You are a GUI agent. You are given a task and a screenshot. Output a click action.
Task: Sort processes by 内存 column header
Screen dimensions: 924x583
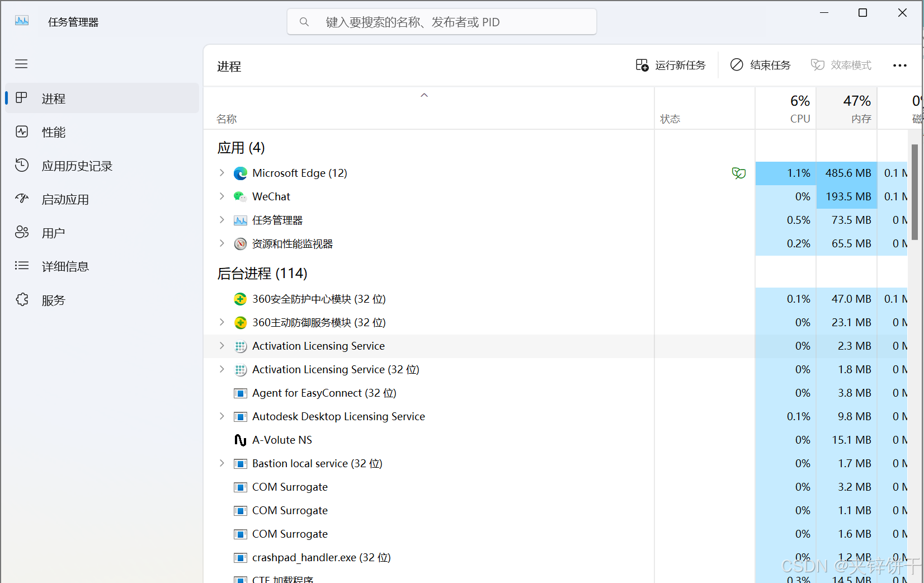click(x=847, y=109)
